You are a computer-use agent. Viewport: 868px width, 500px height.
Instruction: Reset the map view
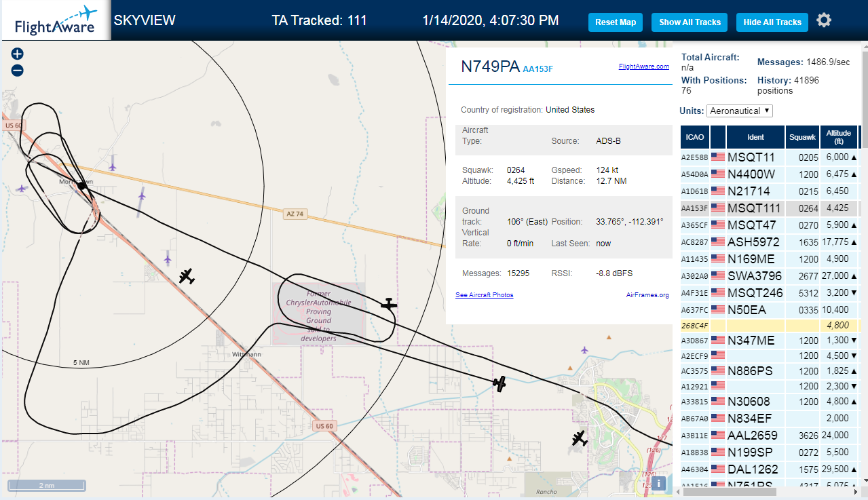[616, 22]
